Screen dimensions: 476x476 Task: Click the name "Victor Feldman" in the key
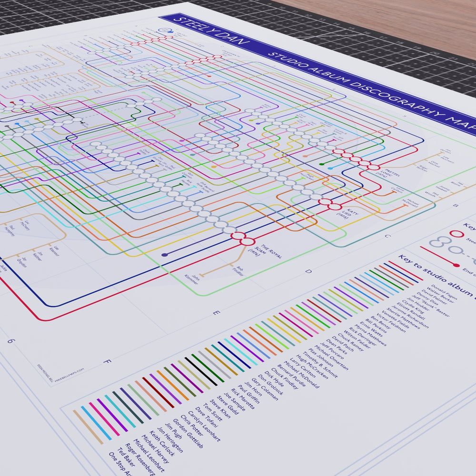[x=391, y=323]
